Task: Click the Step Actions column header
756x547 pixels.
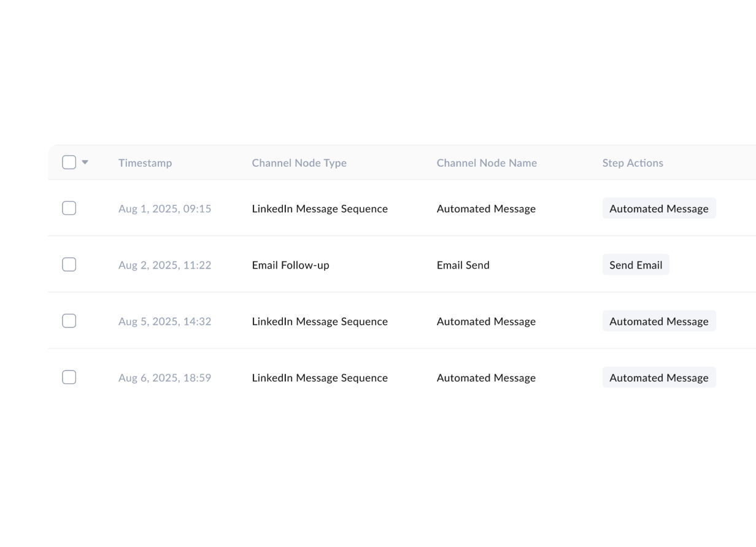Action: [633, 163]
